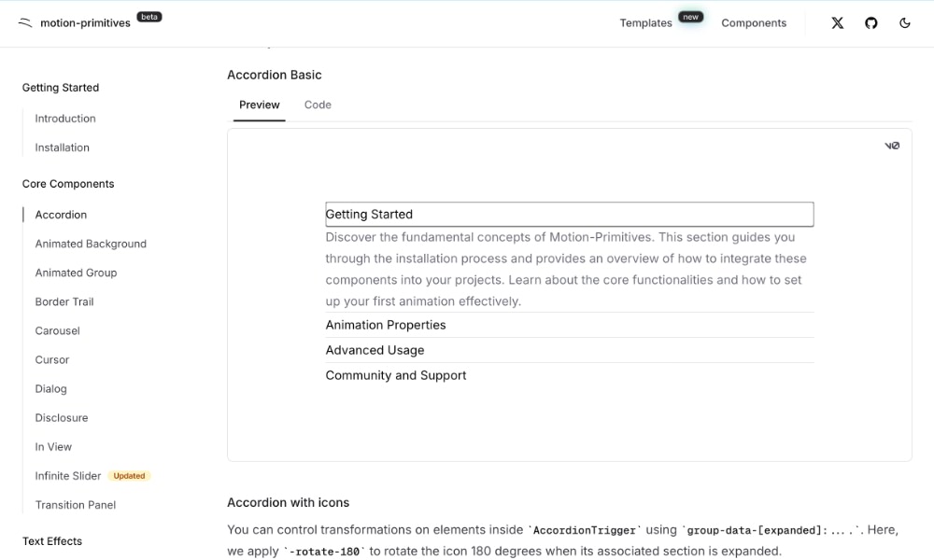Open Infinite Slider component page
The width and height of the screenshot is (934, 560).
tap(68, 476)
